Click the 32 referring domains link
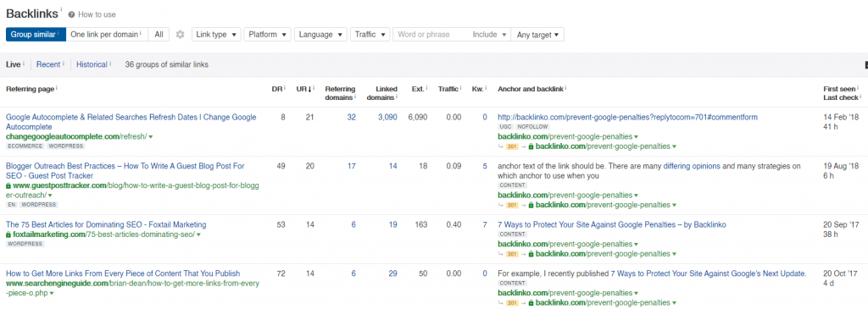Screen dimensions: 868x309 [351, 117]
